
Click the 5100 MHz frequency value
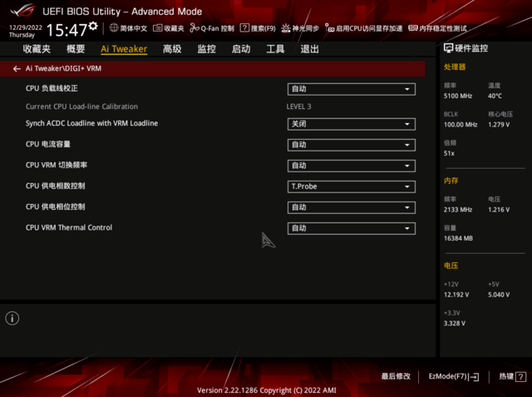458,96
